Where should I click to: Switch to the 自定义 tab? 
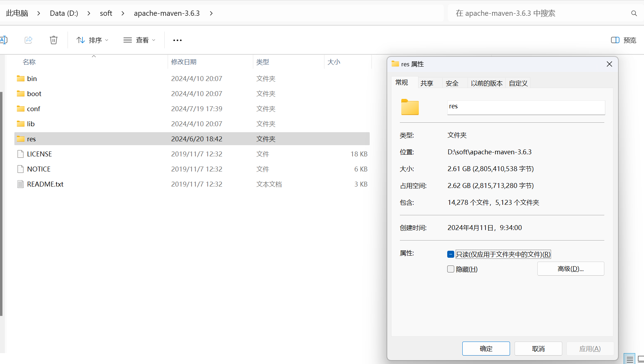[518, 83]
